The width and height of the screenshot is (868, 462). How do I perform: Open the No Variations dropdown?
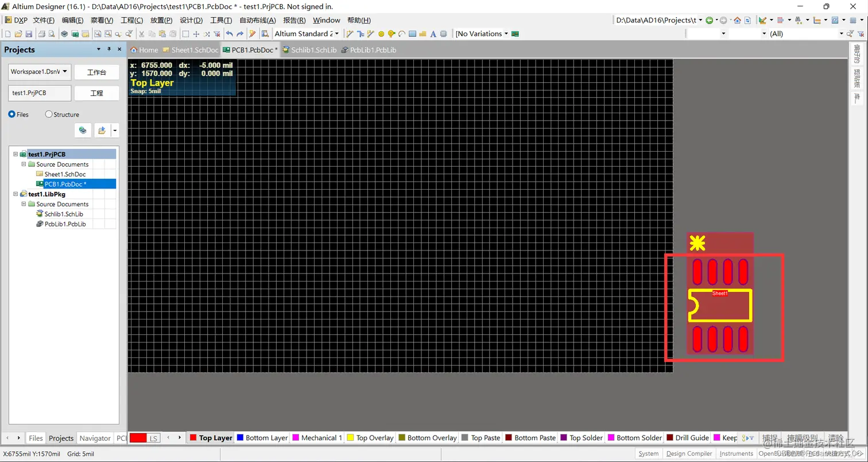(x=506, y=34)
